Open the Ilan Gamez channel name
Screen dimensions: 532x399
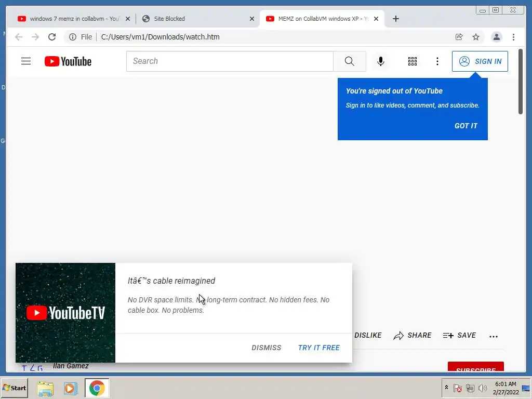(71, 366)
